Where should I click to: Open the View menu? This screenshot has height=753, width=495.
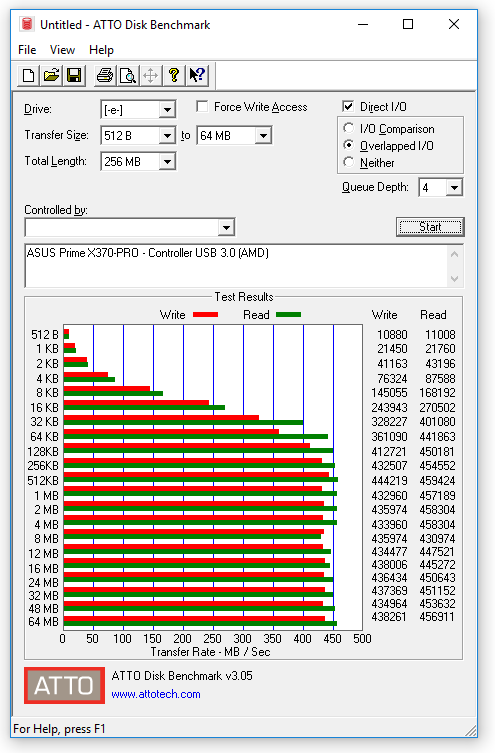[x=62, y=50]
